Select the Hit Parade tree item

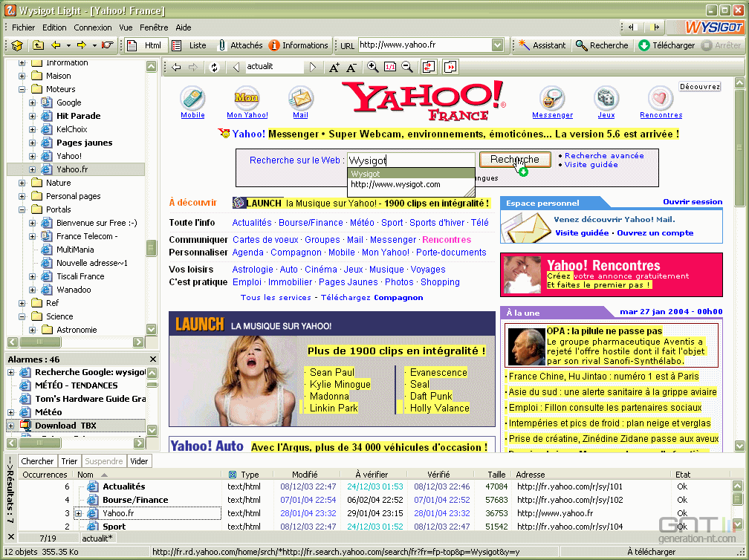pos(78,116)
